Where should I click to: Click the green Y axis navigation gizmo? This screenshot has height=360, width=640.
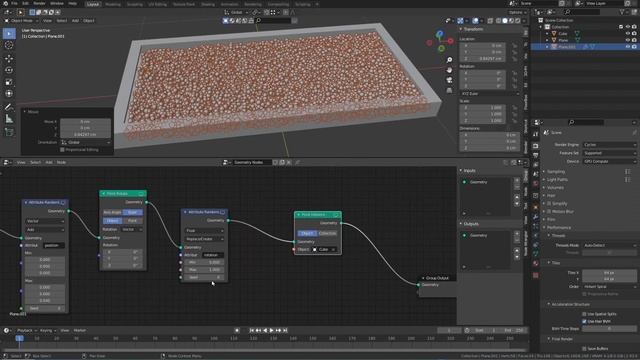coord(442,49)
